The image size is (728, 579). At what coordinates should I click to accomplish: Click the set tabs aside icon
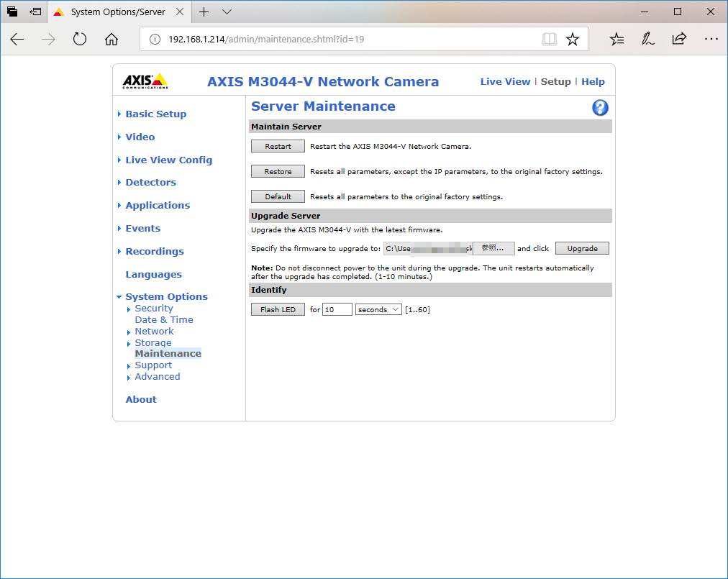pos(35,12)
